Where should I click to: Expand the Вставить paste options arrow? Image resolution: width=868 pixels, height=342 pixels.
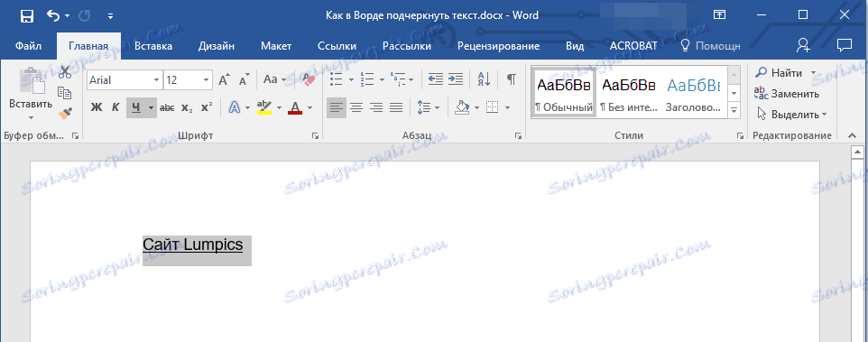(31, 117)
